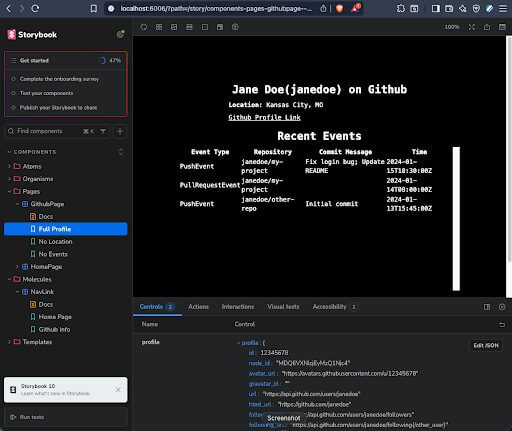Select the No Location story

55,242
